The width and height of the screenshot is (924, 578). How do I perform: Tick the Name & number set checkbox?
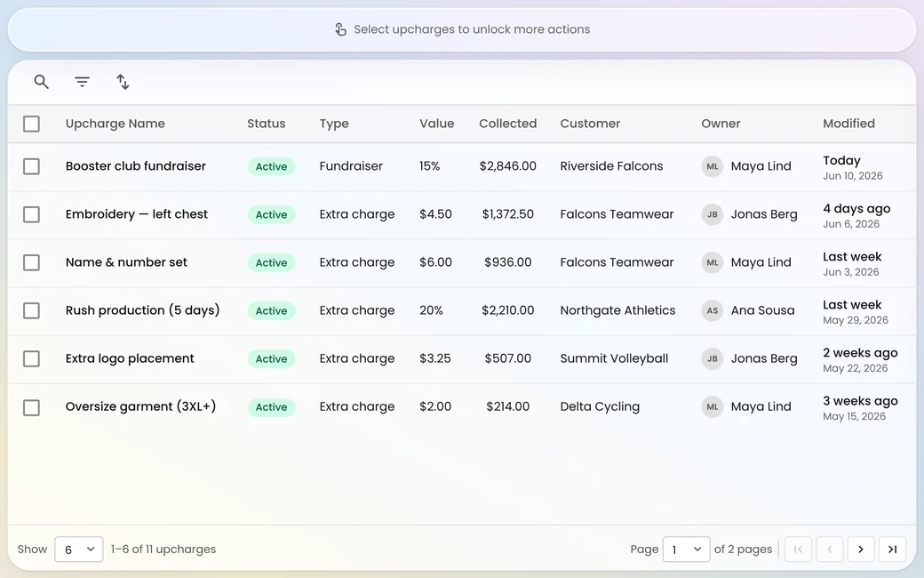(x=31, y=262)
